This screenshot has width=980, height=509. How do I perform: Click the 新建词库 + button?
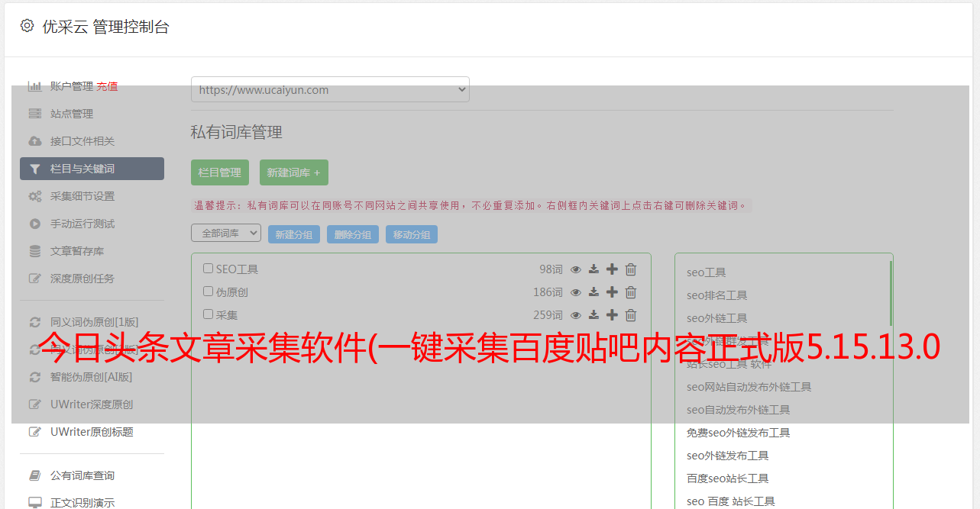(x=294, y=172)
